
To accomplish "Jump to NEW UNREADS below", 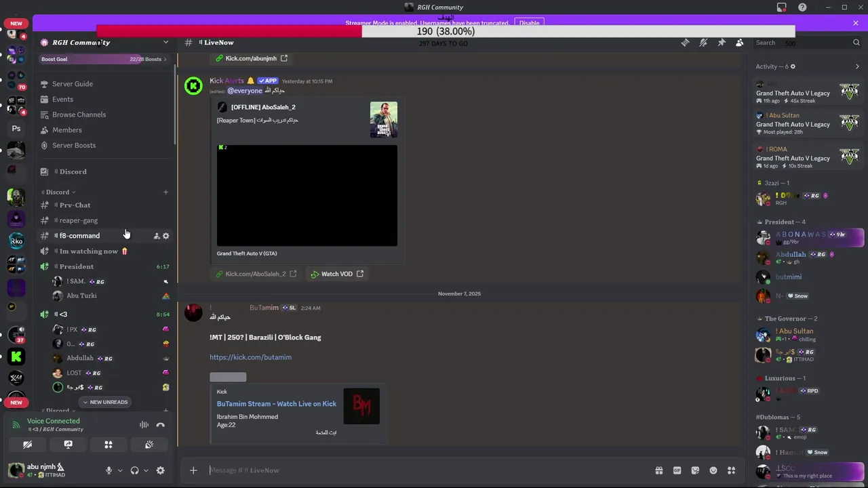I will click(104, 402).
